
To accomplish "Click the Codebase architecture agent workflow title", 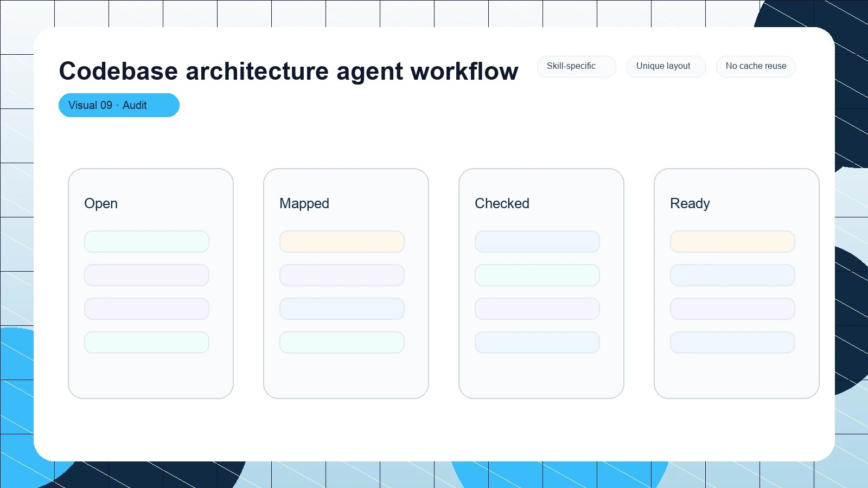I will click(x=289, y=71).
